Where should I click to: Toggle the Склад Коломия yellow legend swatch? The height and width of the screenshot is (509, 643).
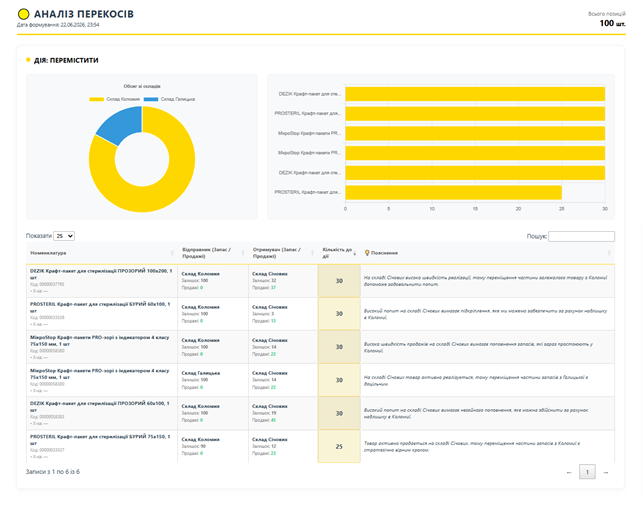coord(96,99)
